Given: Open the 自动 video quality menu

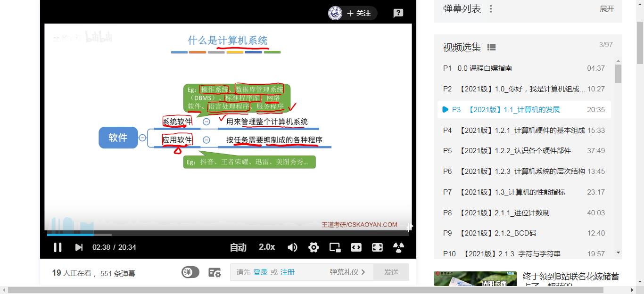Looking at the screenshot, I should click(238, 247).
